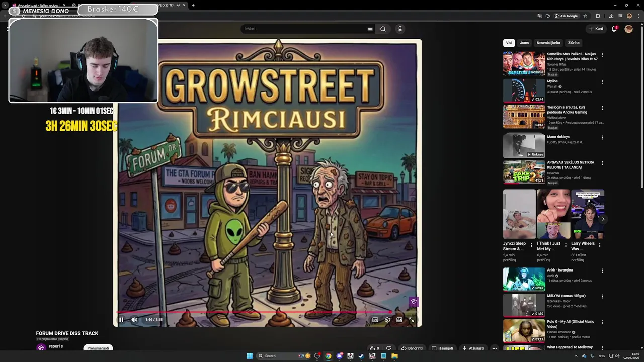Open a new browser tab plus
The width and height of the screenshot is (644, 362).
(x=193, y=5)
